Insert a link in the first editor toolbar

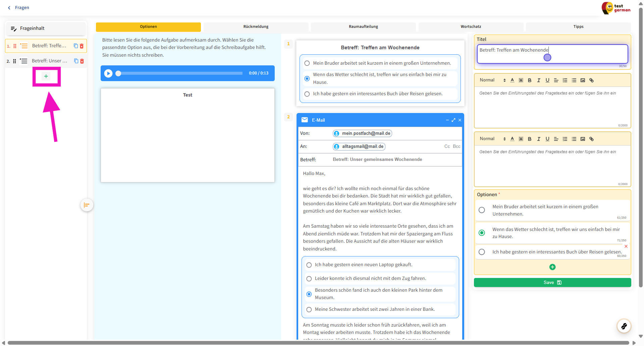(x=591, y=80)
